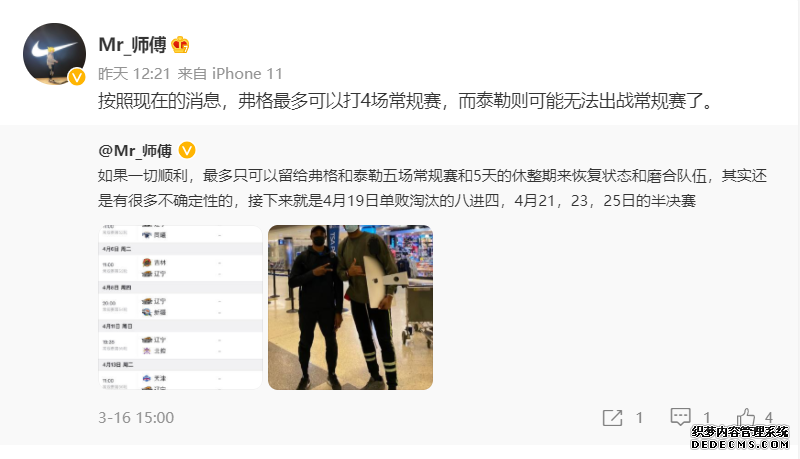Click the comment count beside the bubble

[707, 418]
